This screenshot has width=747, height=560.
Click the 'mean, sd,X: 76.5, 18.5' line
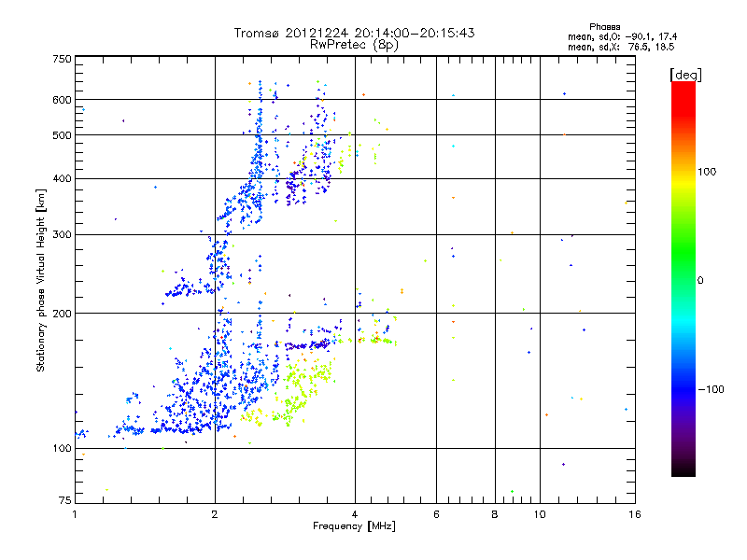coord(621,48)
